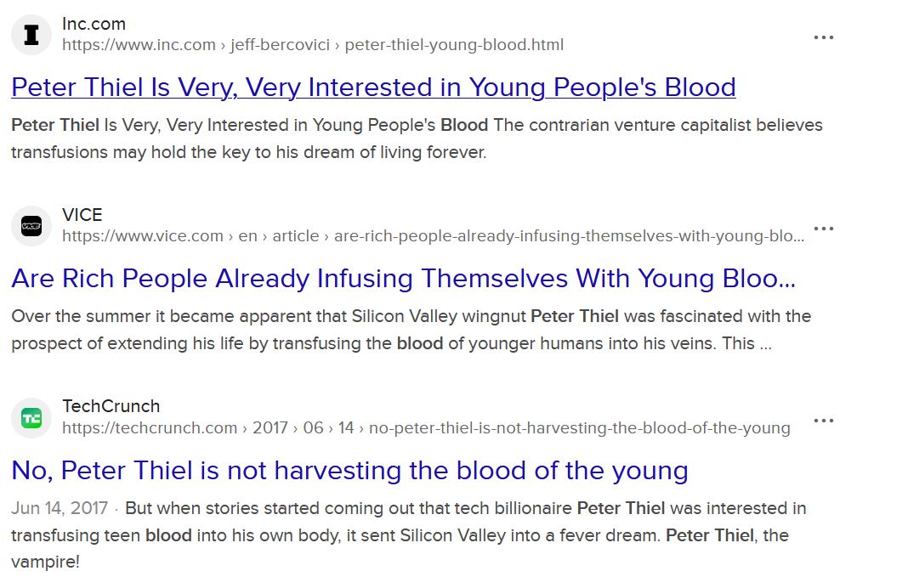Click the word 'vampire!' in the snippet

pos(45,562)
